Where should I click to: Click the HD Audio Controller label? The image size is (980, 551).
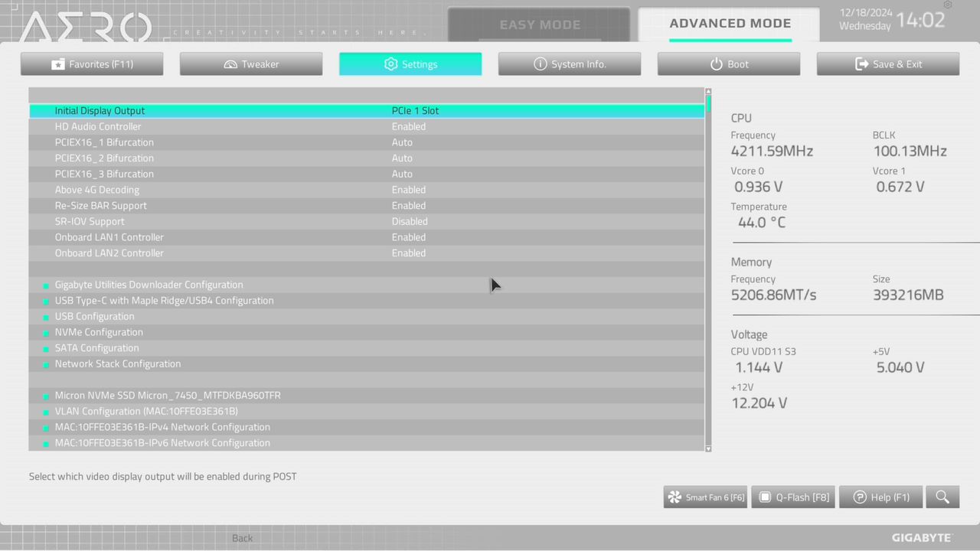[x=98, y=126]
